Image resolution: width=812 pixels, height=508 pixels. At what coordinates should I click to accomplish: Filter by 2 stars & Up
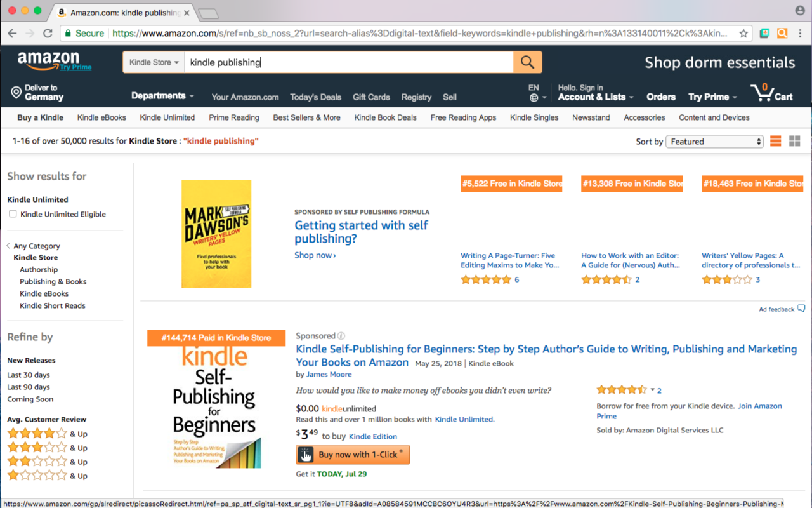[x=48, y=462]
